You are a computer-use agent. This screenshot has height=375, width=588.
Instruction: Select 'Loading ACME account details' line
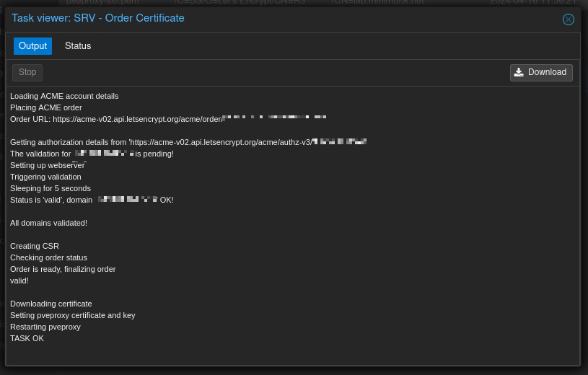tap(64, 96)
